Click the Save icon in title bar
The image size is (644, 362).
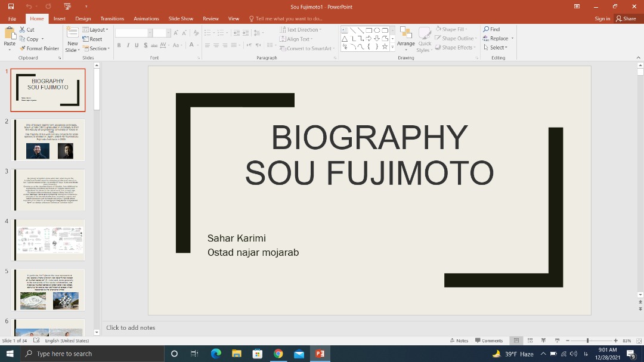[x=11, y=7]
